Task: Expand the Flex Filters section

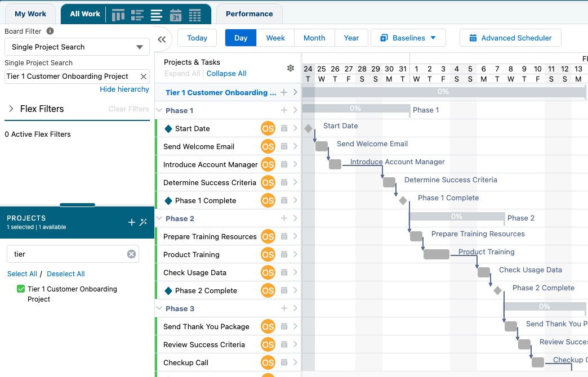Action: pos(11,109)
